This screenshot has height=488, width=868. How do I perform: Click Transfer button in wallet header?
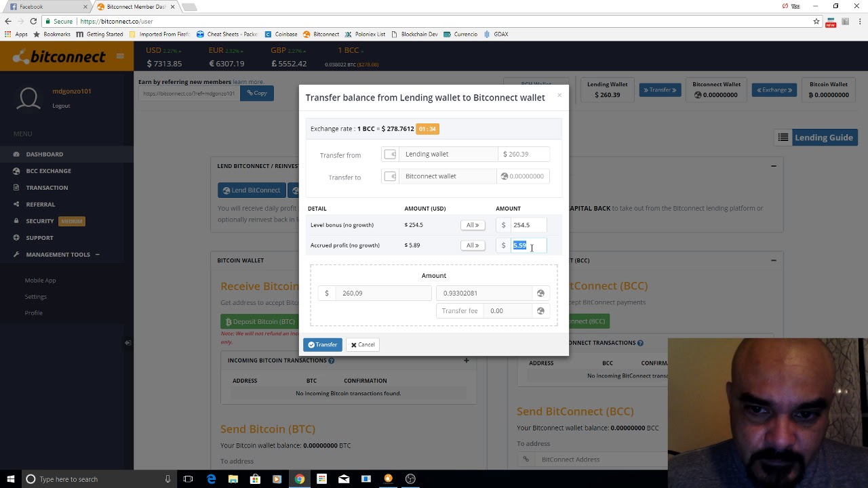coord(660,89)
